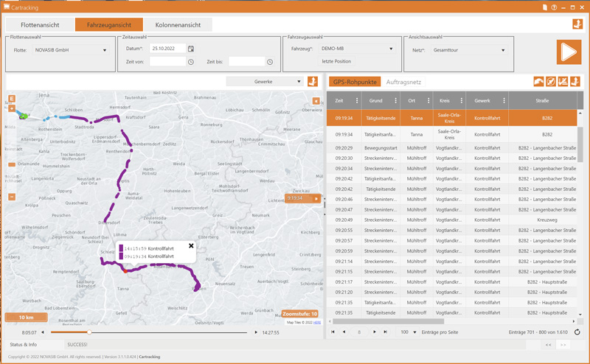The width and height of the screenshot is (590, 364).
Task: Open the Kreis column options menu
Action: tap(462, 100)
